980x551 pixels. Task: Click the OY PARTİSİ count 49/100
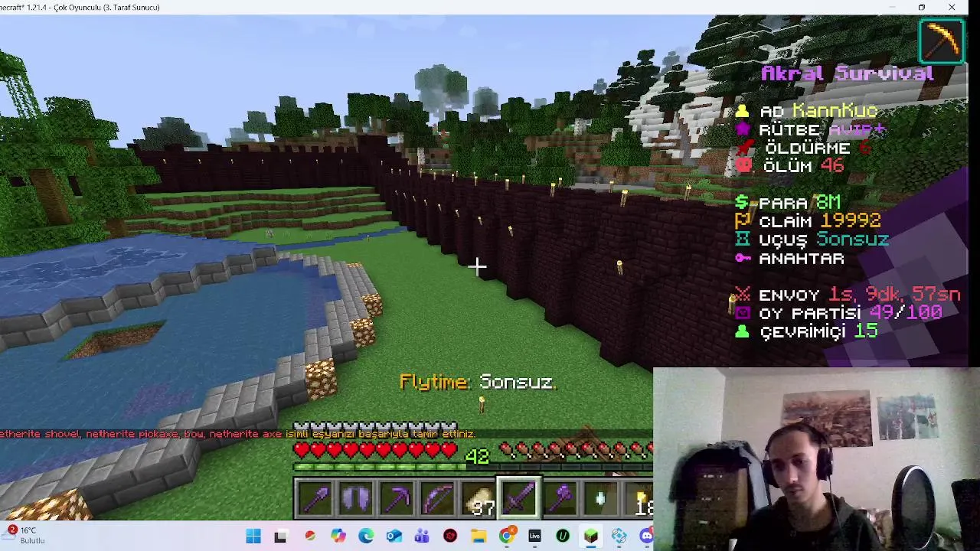(906, 313)
